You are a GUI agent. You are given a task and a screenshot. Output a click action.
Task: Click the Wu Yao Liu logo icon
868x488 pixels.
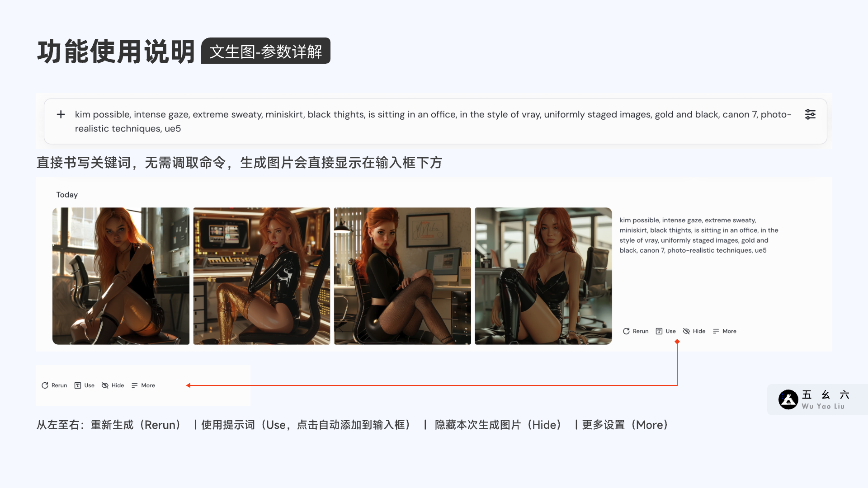click(x=788, y=399)
